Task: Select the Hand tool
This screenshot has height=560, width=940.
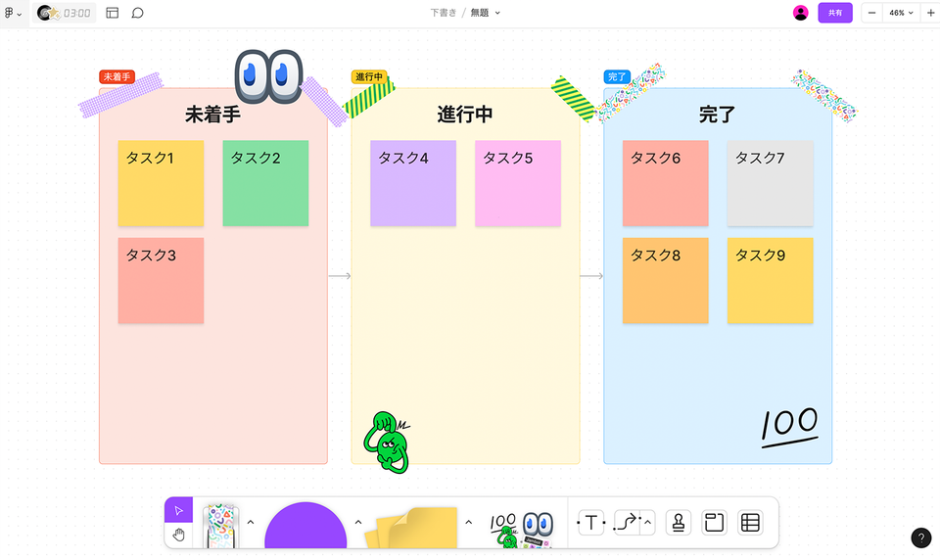Action: tap(178, 535)
